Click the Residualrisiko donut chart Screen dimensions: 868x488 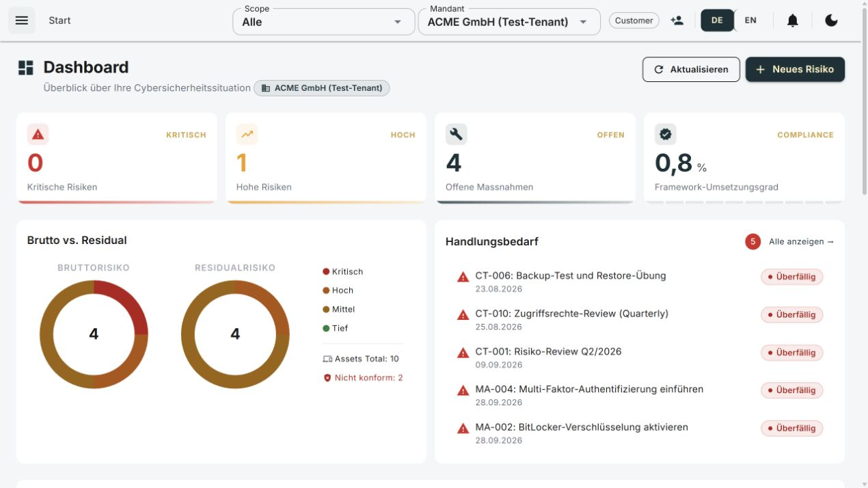pos(235,334)
